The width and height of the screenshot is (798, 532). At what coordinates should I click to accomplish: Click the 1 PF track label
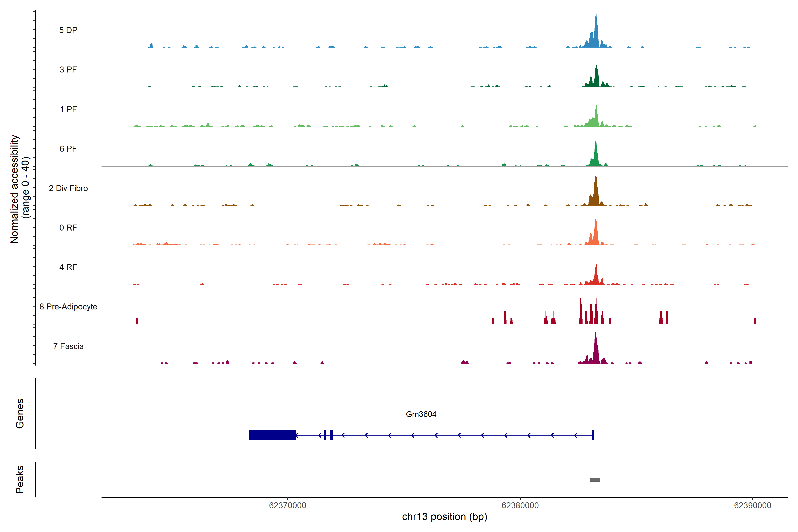68,109
